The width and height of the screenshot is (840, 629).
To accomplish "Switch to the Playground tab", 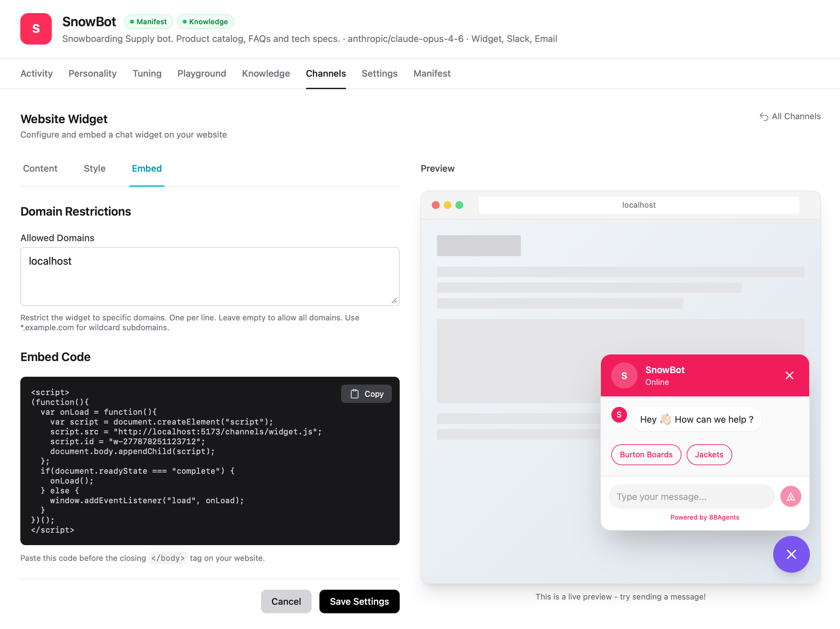I will point(201,73).
